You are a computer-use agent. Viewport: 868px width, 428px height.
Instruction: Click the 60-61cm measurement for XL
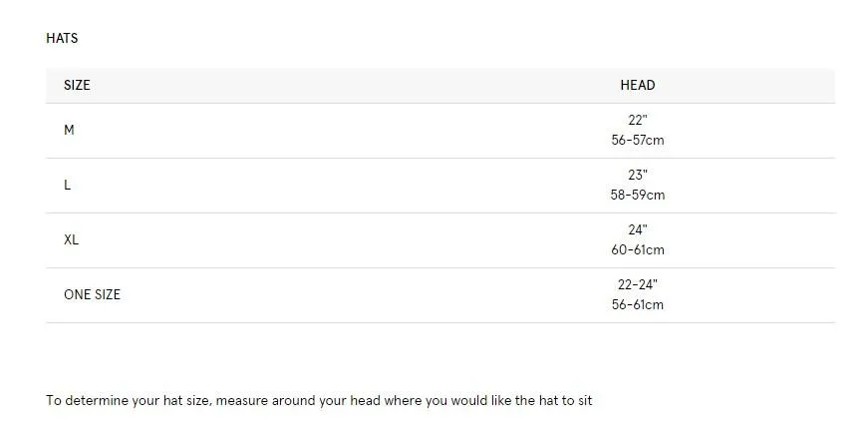pyautogui.click(x=637, y=249)
